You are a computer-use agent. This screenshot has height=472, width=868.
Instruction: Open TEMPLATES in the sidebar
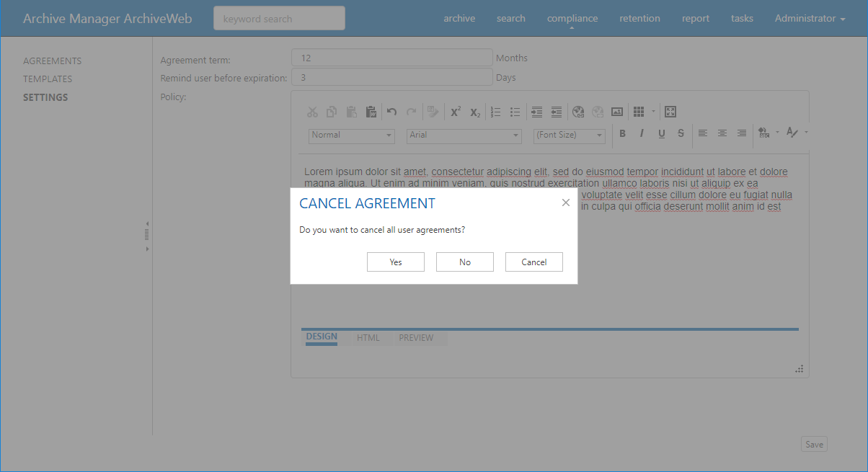click(x=48, y=79)
